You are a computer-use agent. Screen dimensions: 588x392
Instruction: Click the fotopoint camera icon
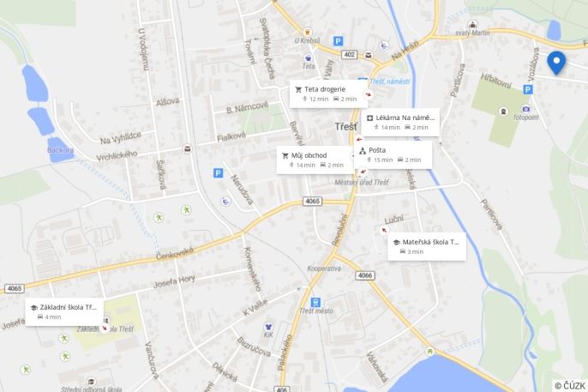tap(526, 109)
